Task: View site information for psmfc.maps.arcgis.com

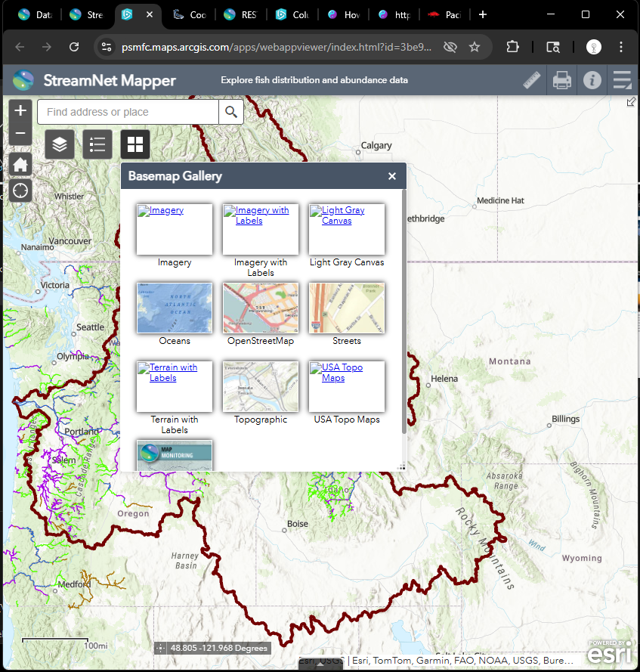Action: [x=107, y=47]
